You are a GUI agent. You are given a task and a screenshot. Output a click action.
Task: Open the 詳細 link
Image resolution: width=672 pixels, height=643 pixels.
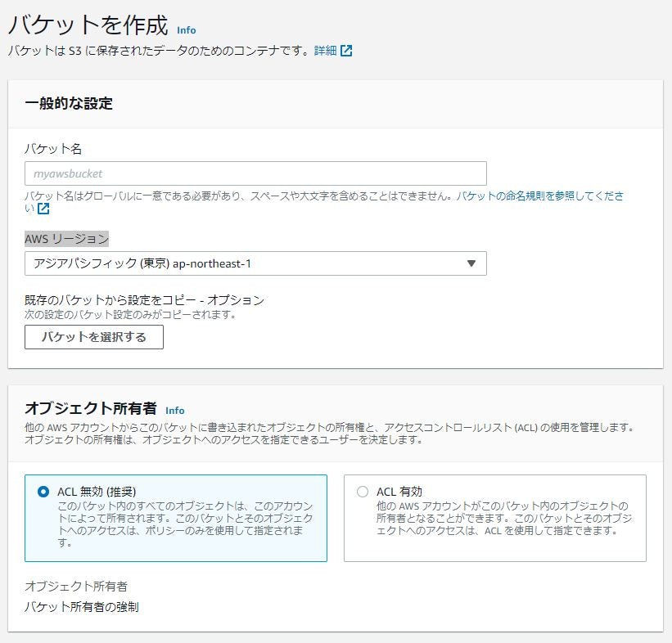[326, 50]
